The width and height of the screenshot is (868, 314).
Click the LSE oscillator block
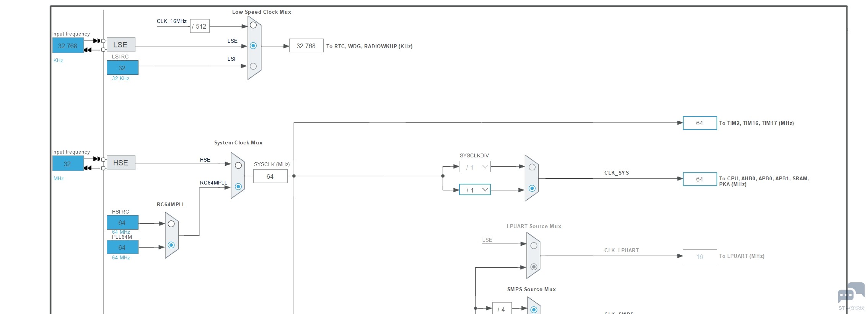121,45
